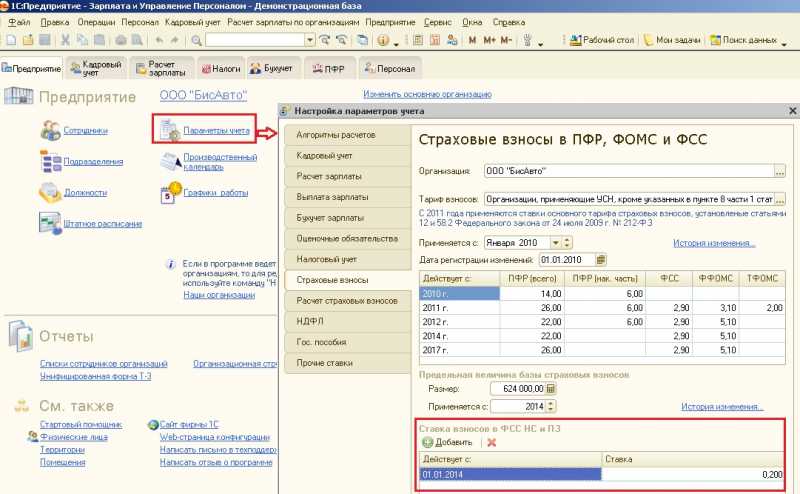
Task: Select Гос. пособия settings section
Action: click(x=347, y=342)
